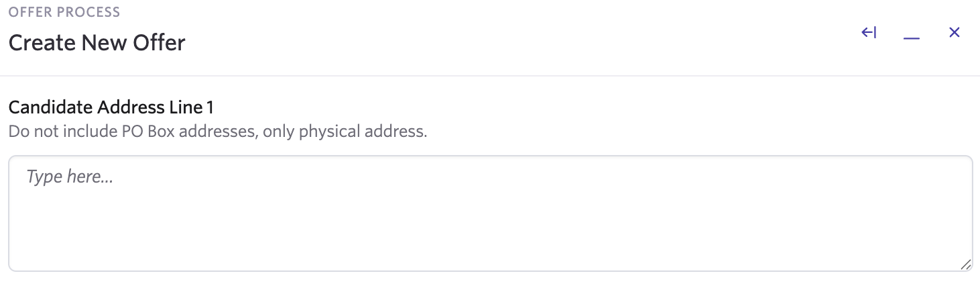The height and width of the screenshot is (294, 980).
Task: Click the Create New Offer heading
Action: point(97,43)
